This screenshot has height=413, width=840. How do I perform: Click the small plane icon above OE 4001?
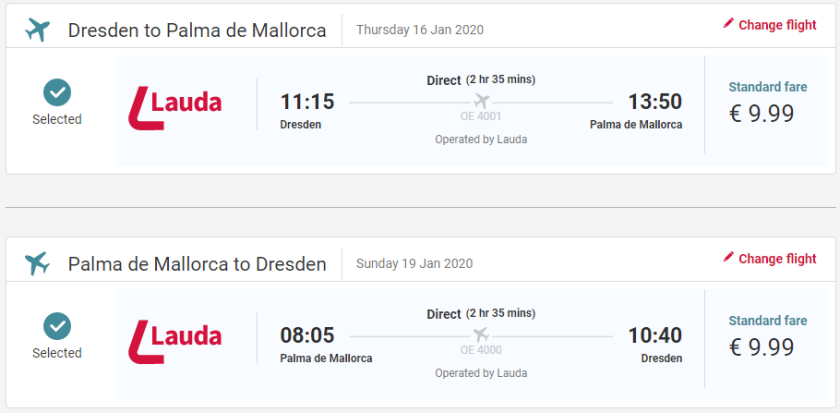click(481, 101)
